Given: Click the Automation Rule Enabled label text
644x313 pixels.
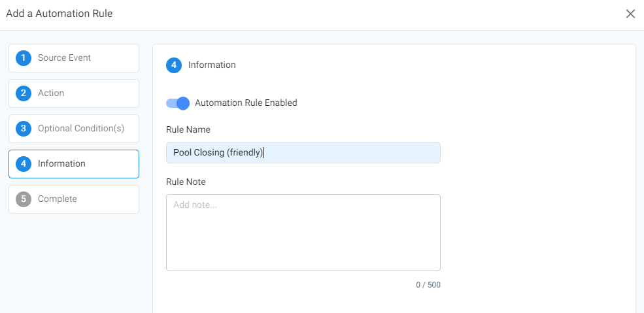Looking at the screenshot, I should [246, 103].
